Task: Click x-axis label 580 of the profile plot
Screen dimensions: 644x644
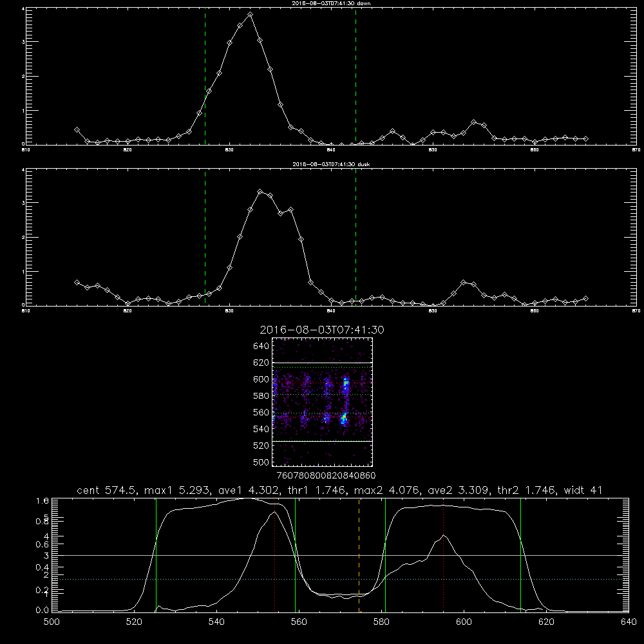Action: click(381, 622)
